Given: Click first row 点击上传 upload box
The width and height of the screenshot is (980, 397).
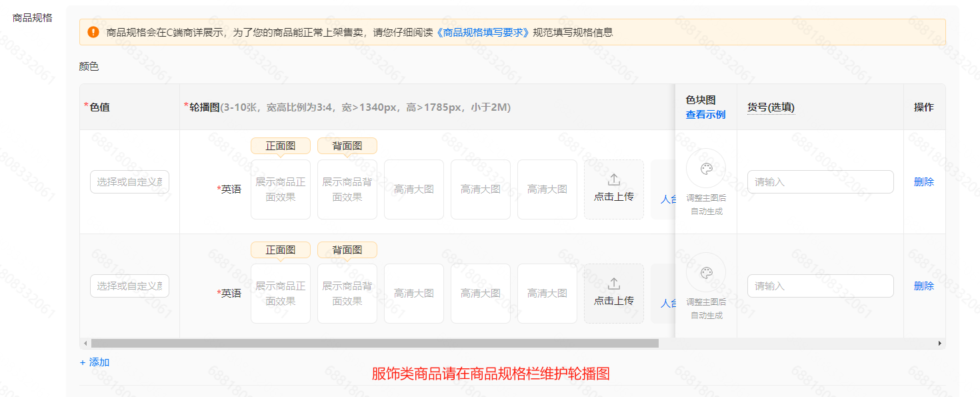Looking at the screenshot, I should click(613, 189).
